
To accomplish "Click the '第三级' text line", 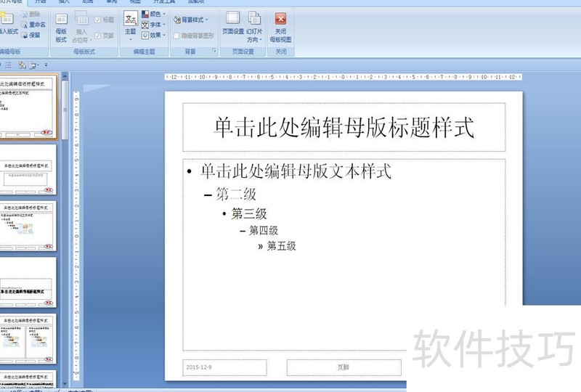I will pos(249,213).
